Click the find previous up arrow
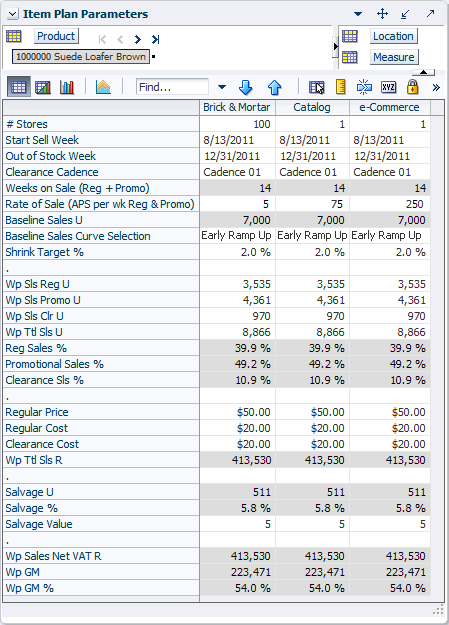The height and width of the screenshot is (625, 449). 274,87
